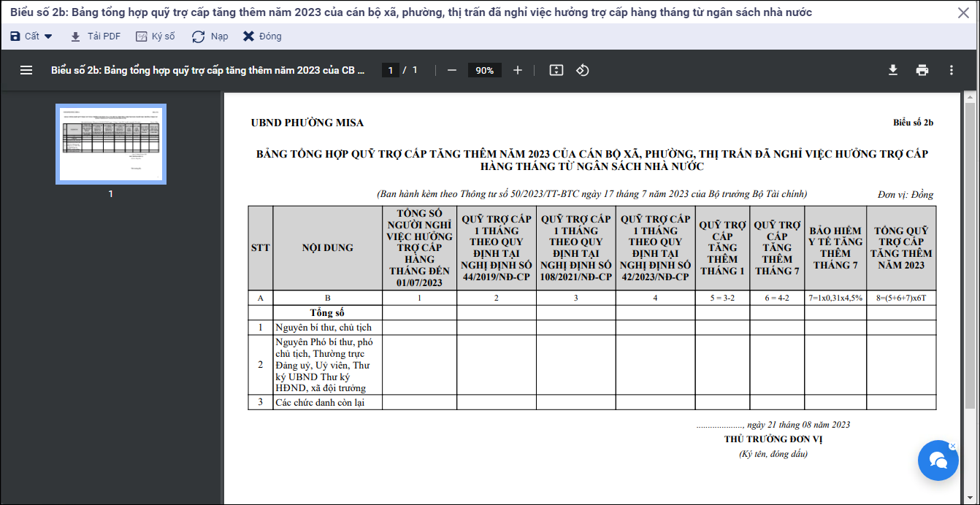
Task: Click the QUỸ TRỢ CẤP TĂNG THÊM THÁNG 1 header
Action: tap(722, 248)
